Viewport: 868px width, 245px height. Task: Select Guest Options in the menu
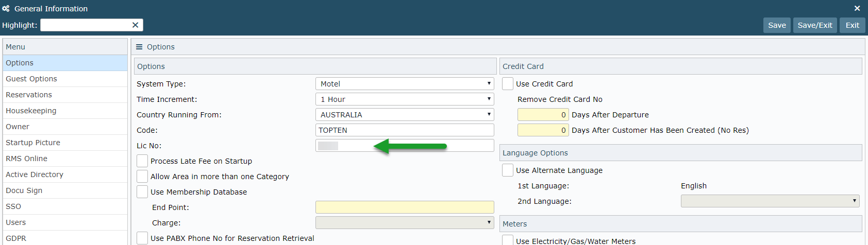pos(31,79)
